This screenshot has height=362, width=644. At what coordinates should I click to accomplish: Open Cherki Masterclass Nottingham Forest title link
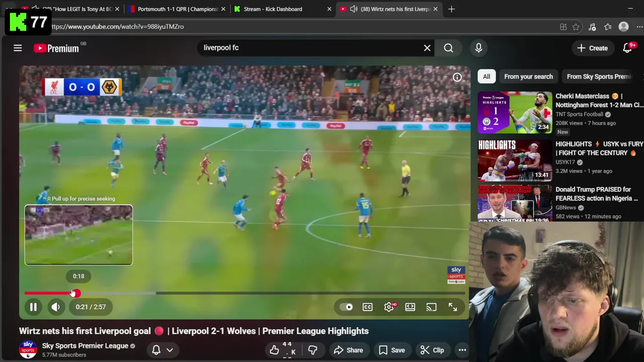599,101
